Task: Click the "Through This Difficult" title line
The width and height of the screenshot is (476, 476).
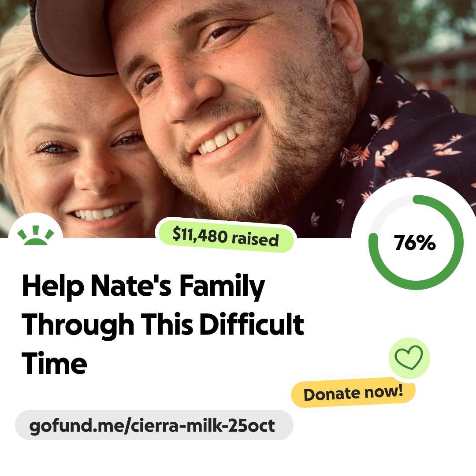Action: click(163, 325)
